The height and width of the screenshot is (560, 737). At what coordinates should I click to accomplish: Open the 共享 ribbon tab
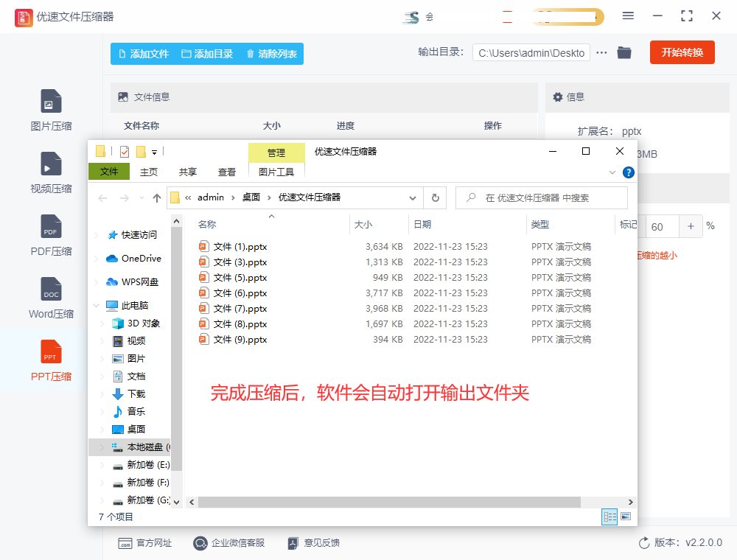pyautogui.click(x=187, y=172)
